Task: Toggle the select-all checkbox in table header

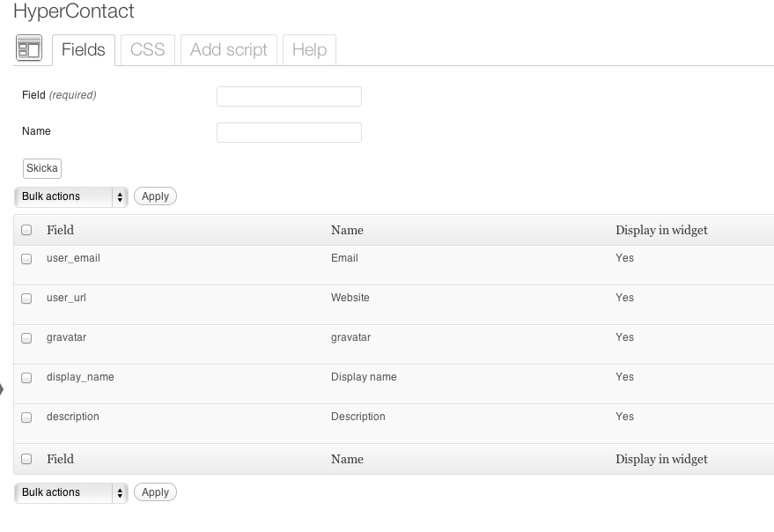Action: 26,230
